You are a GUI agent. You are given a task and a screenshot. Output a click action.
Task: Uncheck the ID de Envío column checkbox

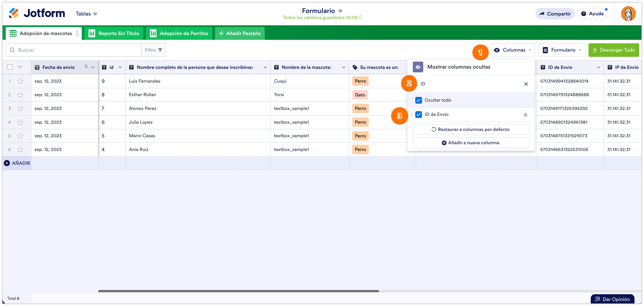pyautogui.click(x=418, y=114)
